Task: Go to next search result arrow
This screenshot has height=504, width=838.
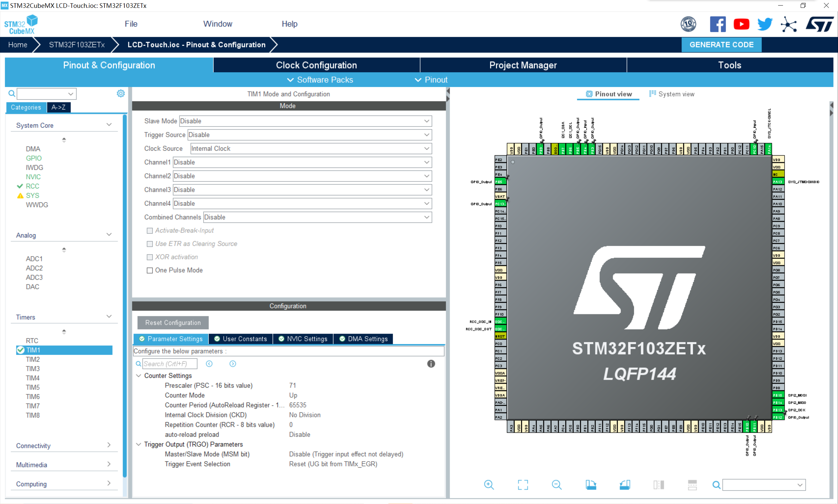Action: point(233,364)
